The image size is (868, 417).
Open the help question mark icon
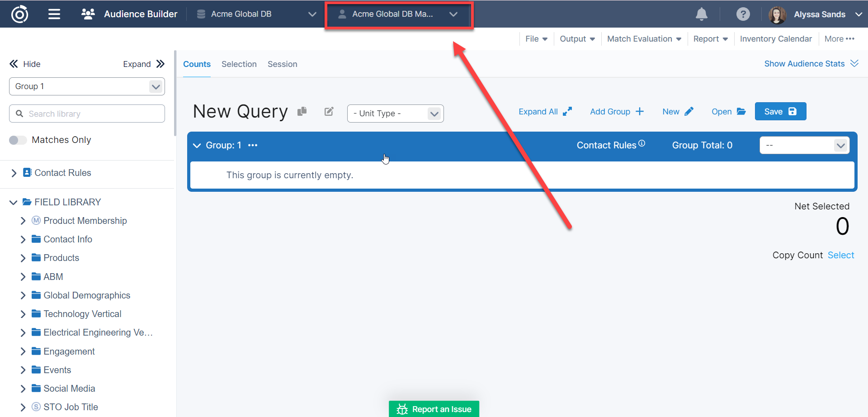tap(743, 14)
